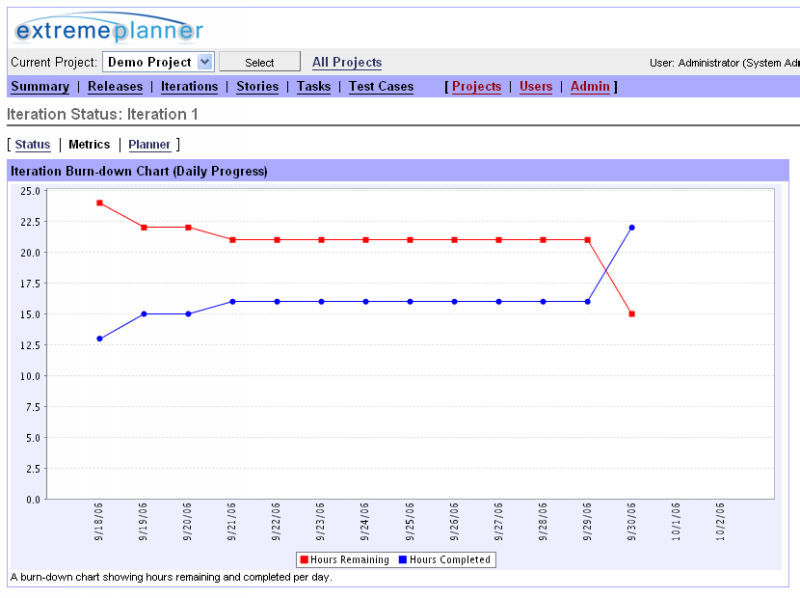800x598 pixels.
Task: Go to the Summary menu
Action: tap(40, 87)
